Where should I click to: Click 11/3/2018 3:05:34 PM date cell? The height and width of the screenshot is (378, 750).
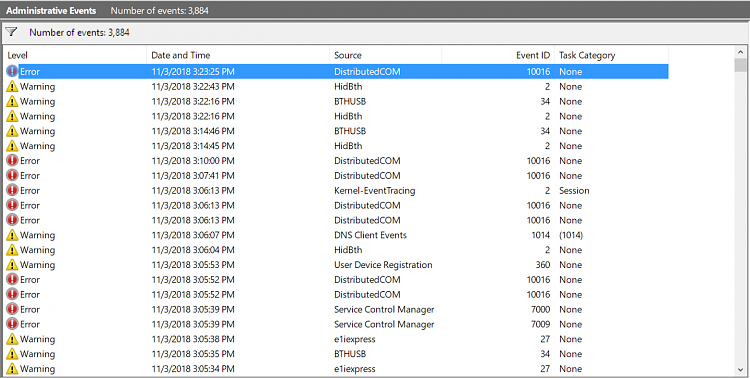[193, 368]
